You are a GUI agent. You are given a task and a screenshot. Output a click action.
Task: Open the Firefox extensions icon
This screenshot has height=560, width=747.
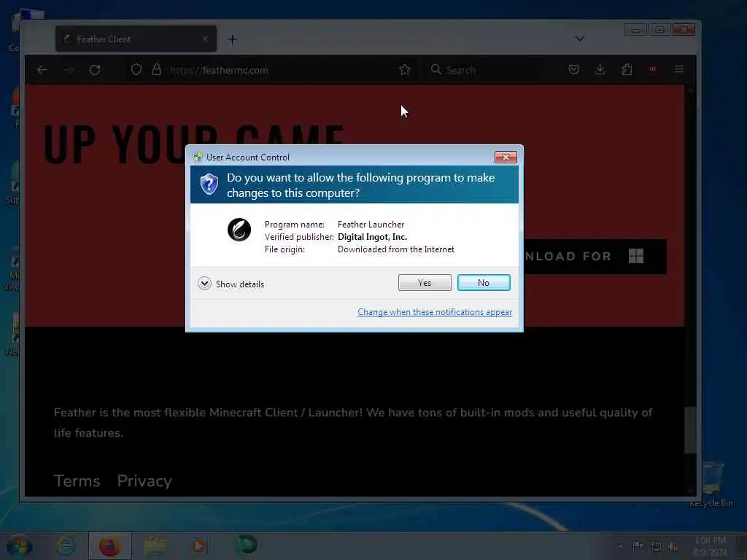pyautogui.click(x=627, y=69)
